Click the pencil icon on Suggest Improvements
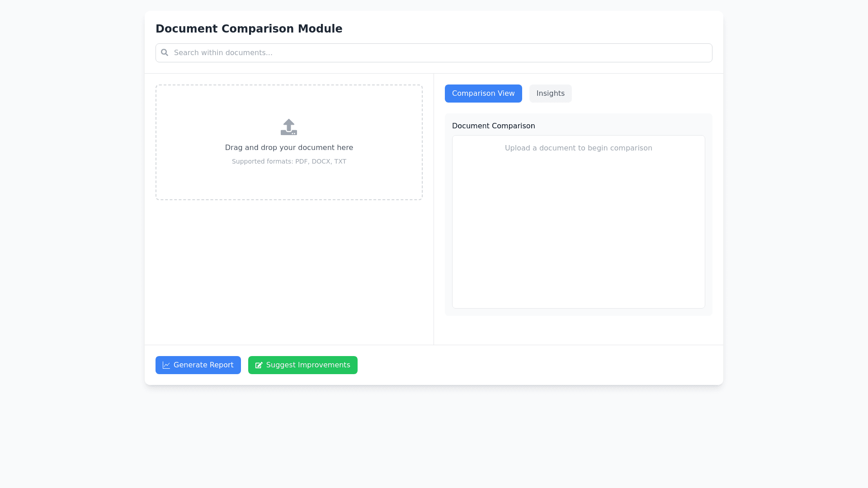The height and width of the screenshot is (488, 868). click(259, 365)
